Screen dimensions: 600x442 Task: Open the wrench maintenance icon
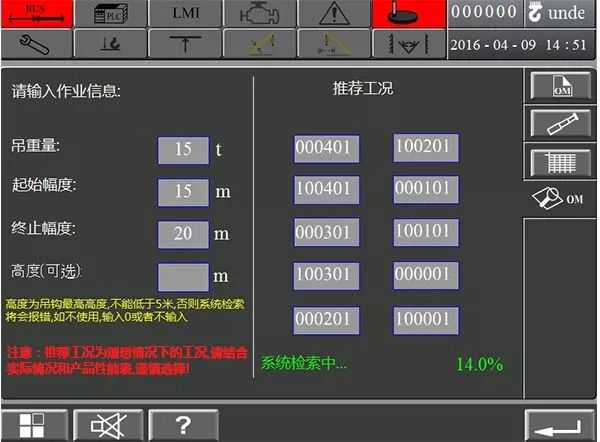point(36,45)
